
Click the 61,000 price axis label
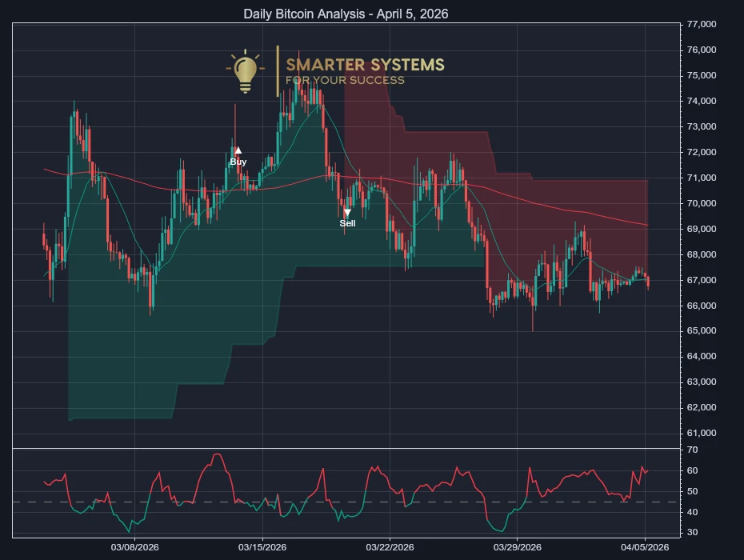700,433
